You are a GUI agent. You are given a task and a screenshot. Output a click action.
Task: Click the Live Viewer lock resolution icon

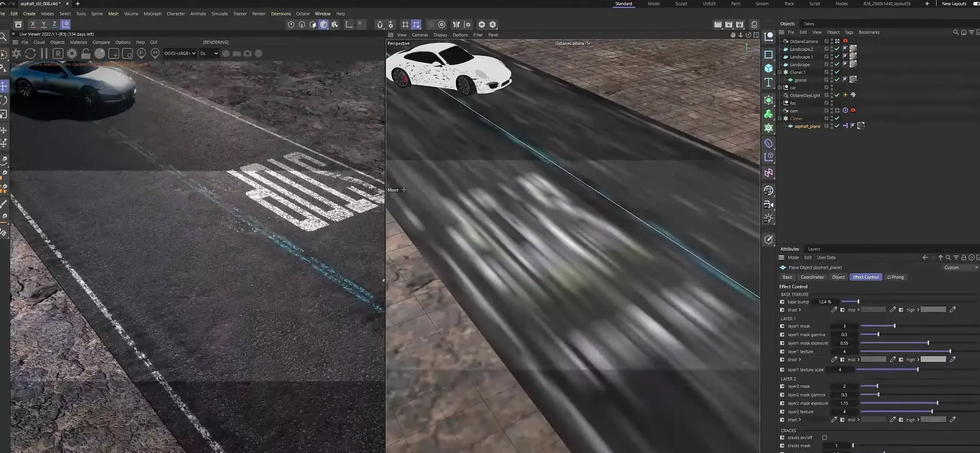(x=86, y=53)
